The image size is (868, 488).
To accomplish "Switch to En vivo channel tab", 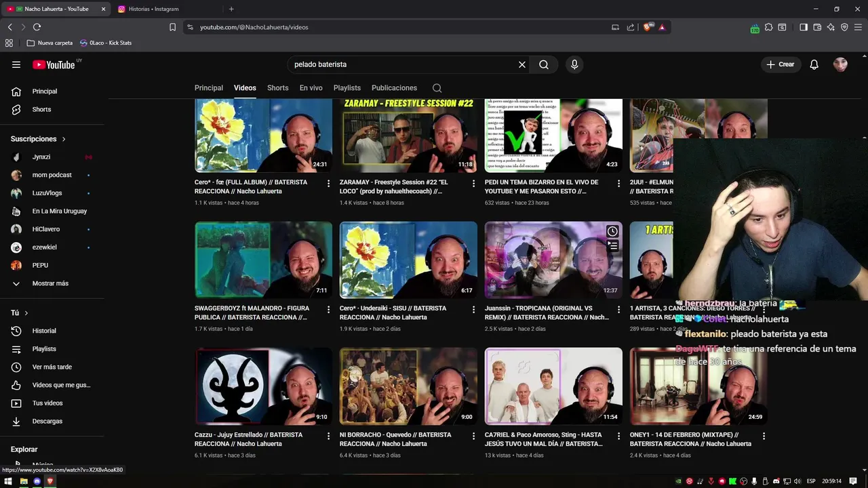I will (x=311, y=88).
